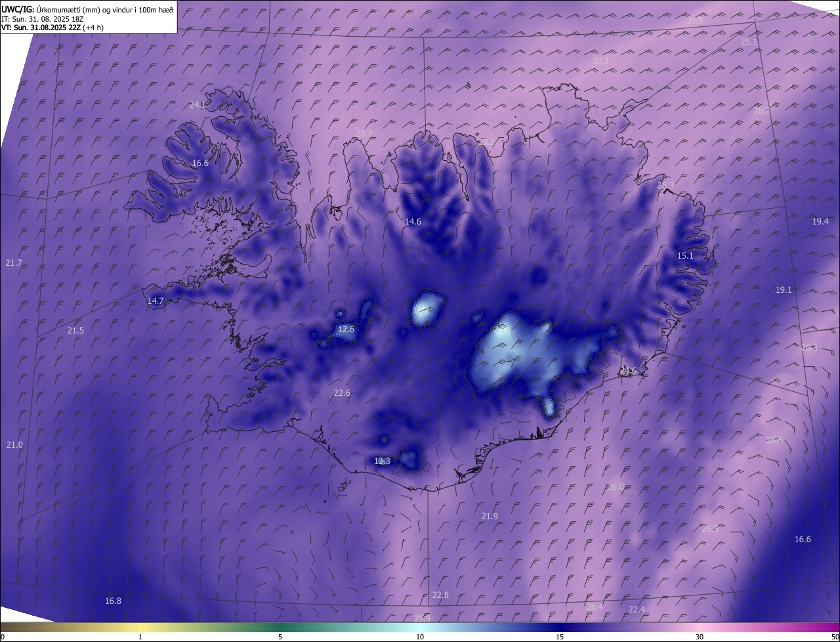Screen dimensions: 840x642
Task: Click the 25.9 value label
Action: (422, 618)
